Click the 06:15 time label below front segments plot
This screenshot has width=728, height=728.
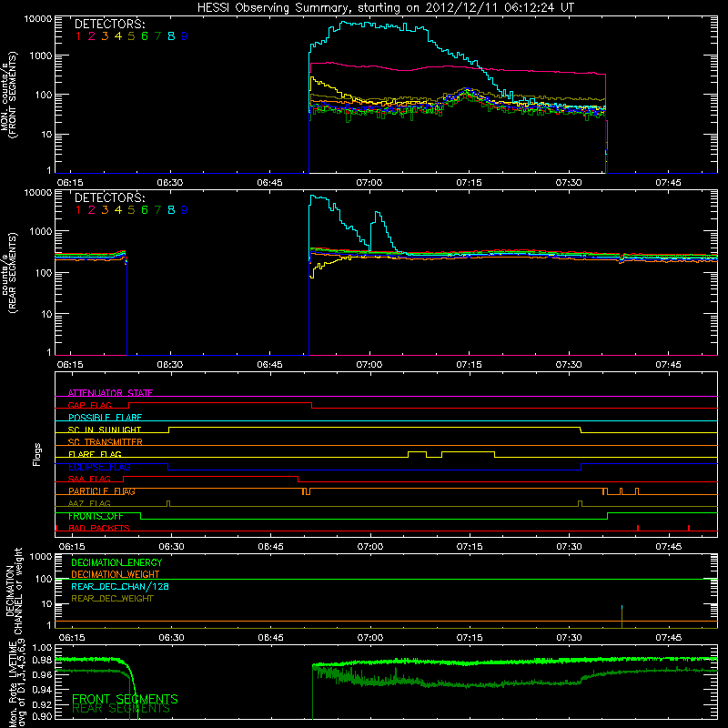click(70, 183)
